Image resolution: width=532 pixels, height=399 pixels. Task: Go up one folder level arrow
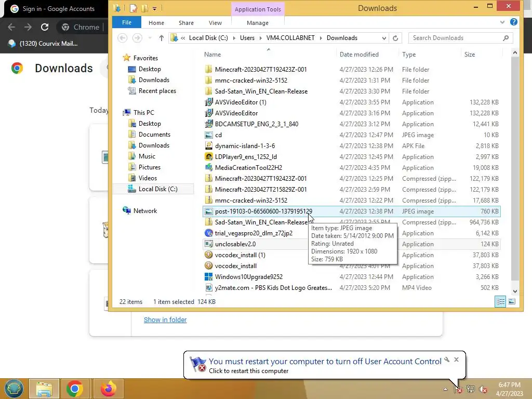tap(161, 38)
